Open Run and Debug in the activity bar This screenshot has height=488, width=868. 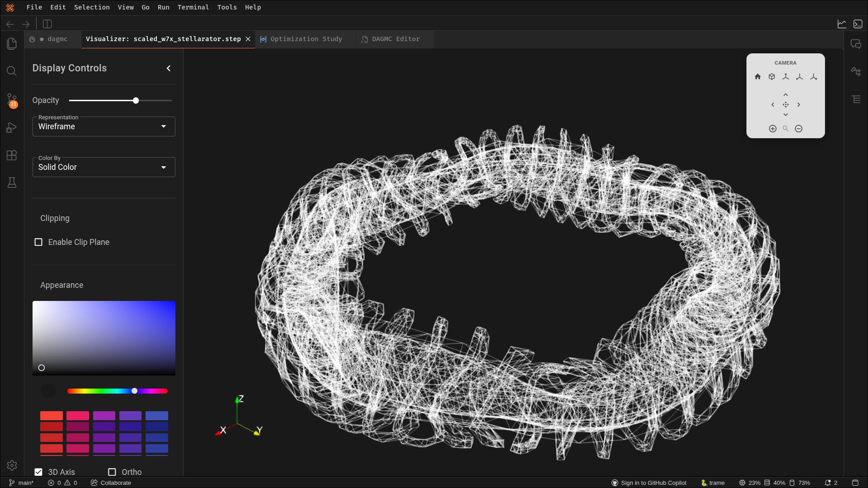(12, 128)
